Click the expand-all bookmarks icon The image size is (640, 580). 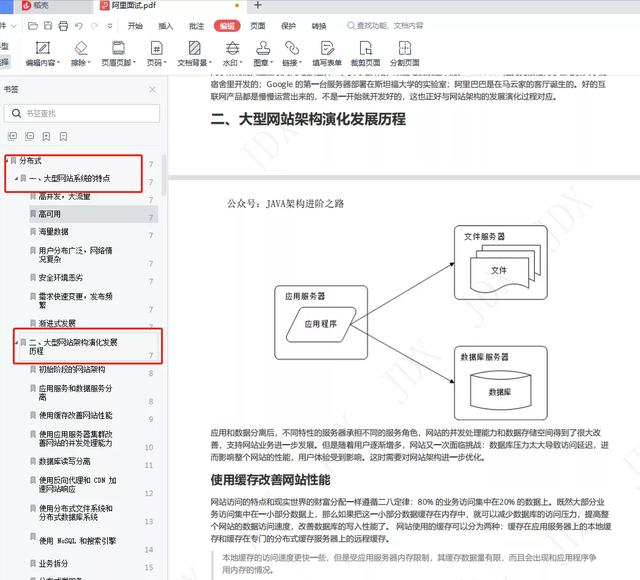[13, 136]
